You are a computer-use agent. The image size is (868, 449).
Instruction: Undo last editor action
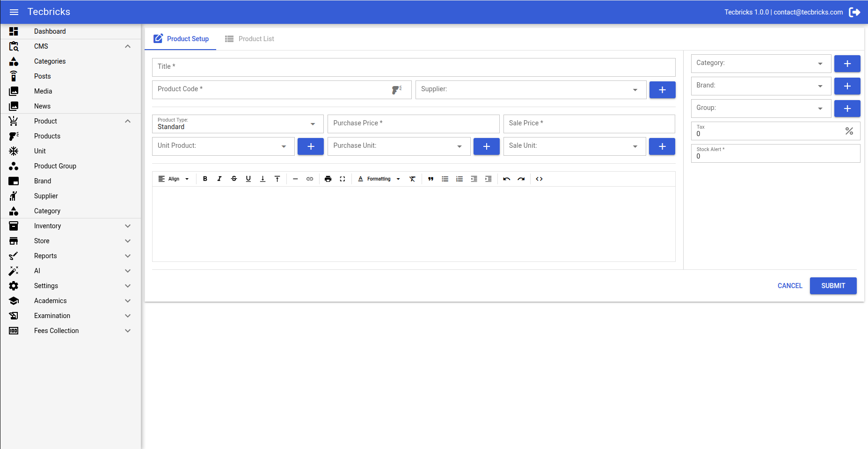pos(507,179)
